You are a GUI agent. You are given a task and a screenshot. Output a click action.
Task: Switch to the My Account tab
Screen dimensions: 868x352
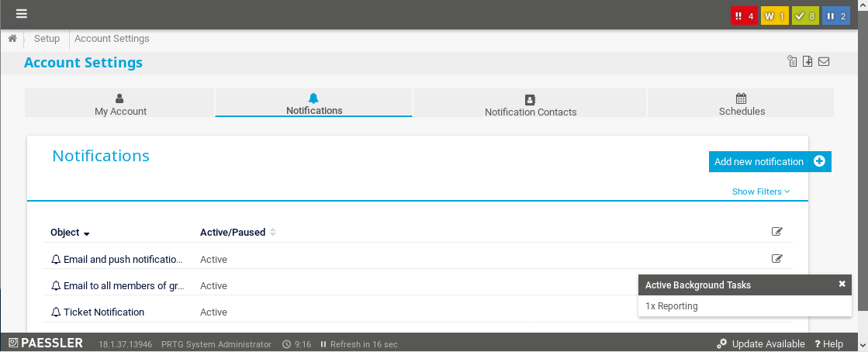point(120,104)
